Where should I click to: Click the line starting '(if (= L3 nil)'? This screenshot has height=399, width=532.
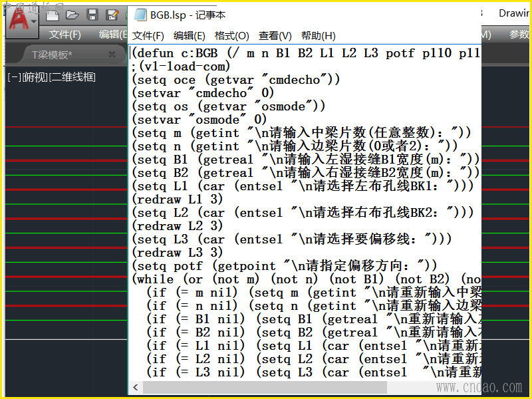coord(313,372)
